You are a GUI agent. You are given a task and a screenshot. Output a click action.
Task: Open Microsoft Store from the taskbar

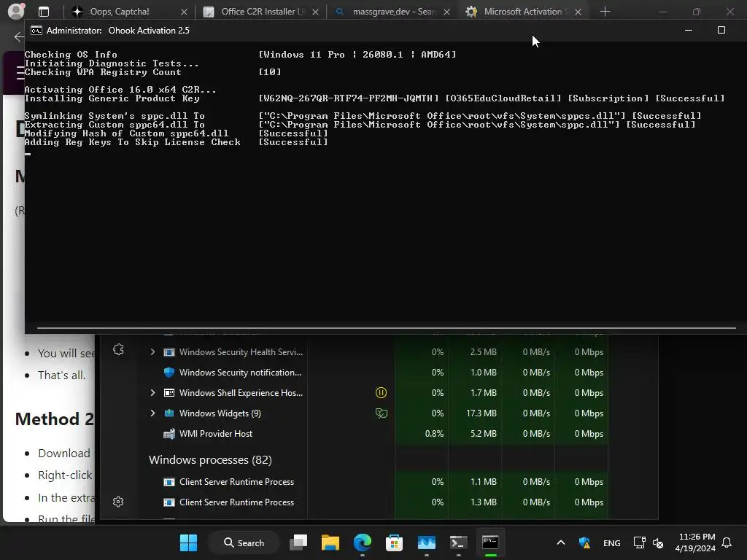394,542
